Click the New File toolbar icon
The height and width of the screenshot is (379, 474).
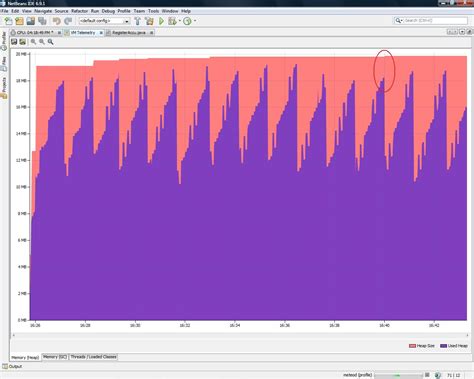click(x=8, y=21)
